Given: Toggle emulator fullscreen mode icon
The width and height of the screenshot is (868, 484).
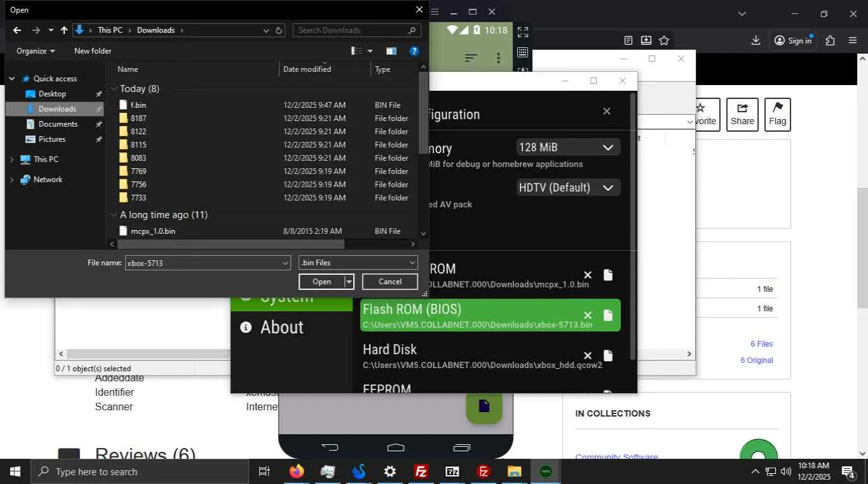Looking at the screenshot, I should 523,32.
